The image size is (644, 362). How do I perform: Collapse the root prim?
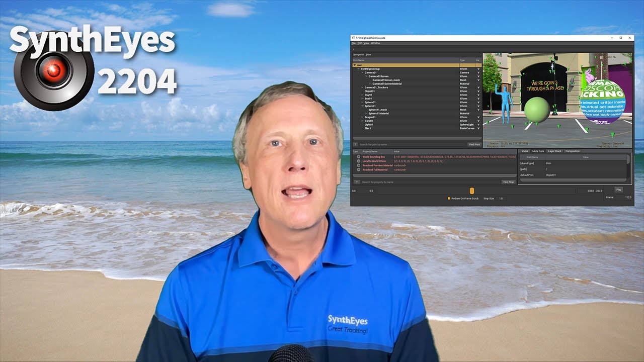pyautogui.click(x=355, y=65)
